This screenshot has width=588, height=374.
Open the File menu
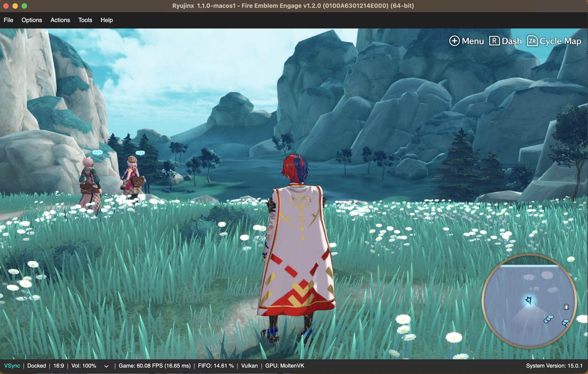8,20
